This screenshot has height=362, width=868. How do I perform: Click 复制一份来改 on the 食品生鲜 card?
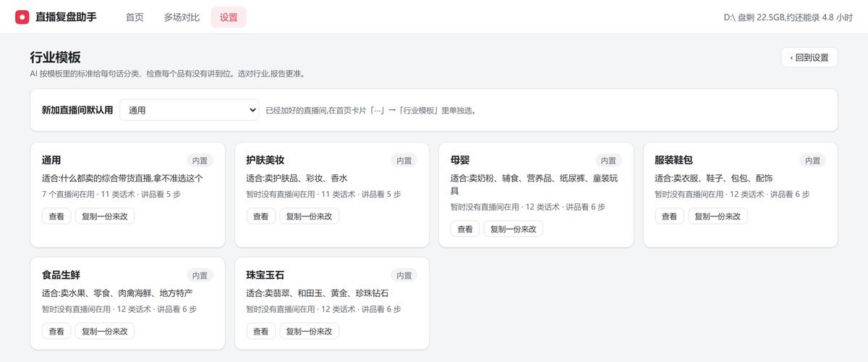[x=105, y=331]
